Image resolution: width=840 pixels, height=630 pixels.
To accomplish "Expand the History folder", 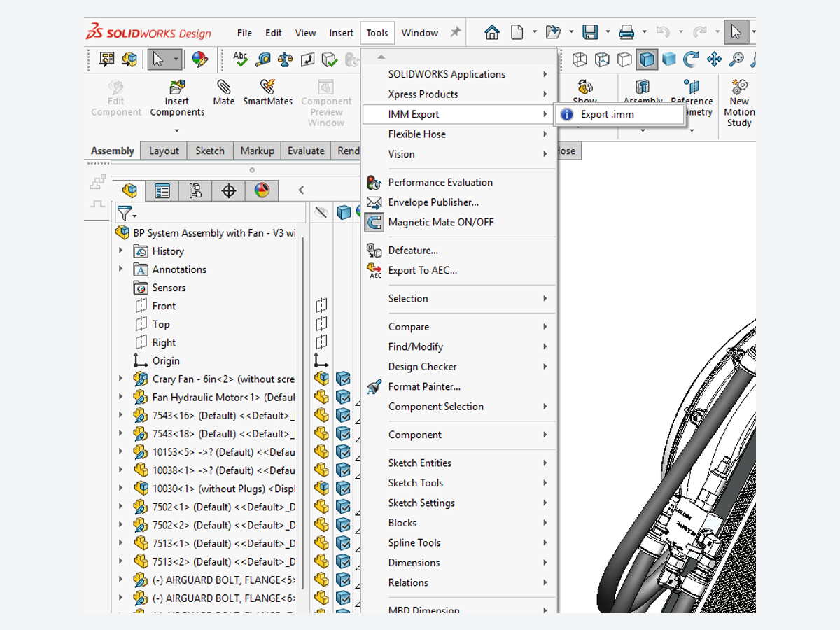I will click(120, 251).
